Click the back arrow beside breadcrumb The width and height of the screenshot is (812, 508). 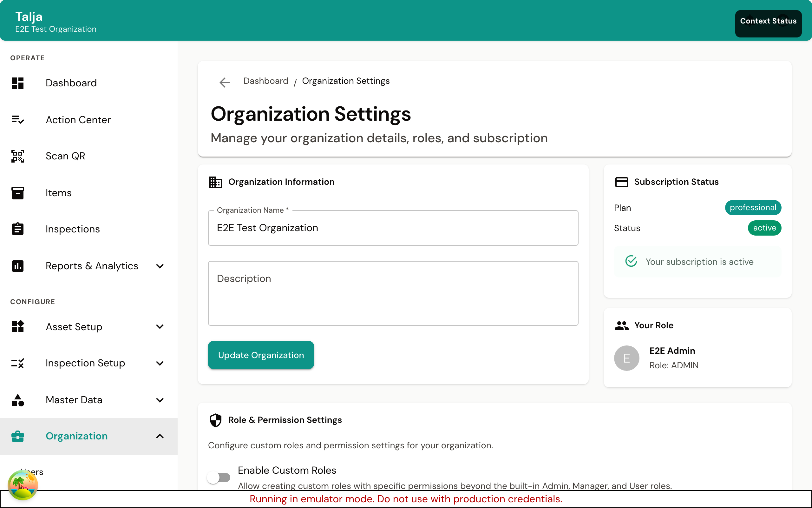[x=225, y=82]
